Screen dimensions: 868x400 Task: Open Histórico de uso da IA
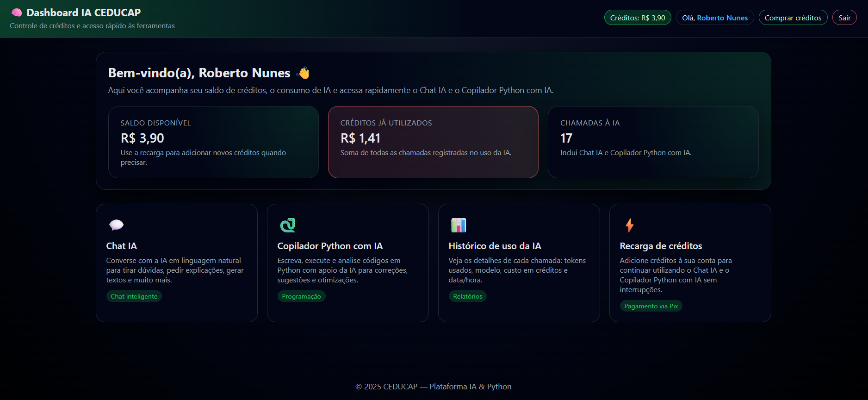tap(495, 246)
